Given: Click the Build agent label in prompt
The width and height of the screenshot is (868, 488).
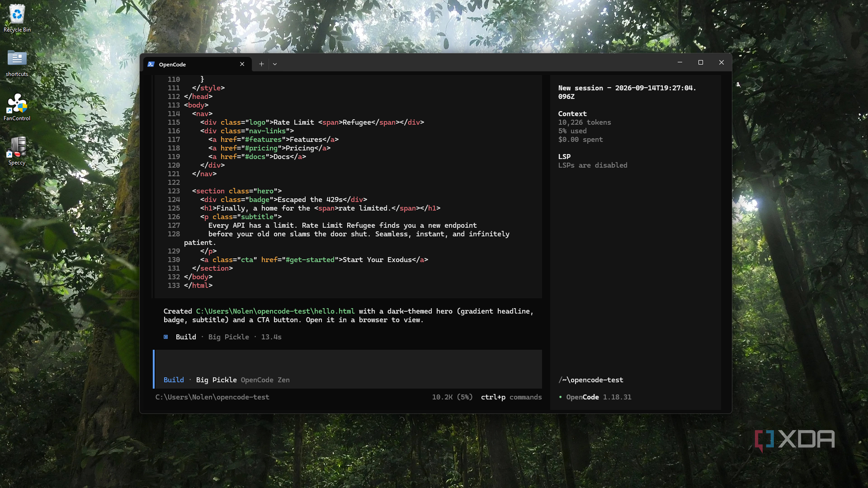Looking at the screenshot, I should pos(174,380).
